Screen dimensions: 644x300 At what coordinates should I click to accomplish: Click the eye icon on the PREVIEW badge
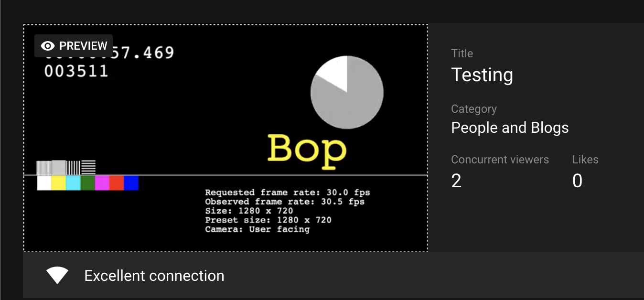click(47, 46)
